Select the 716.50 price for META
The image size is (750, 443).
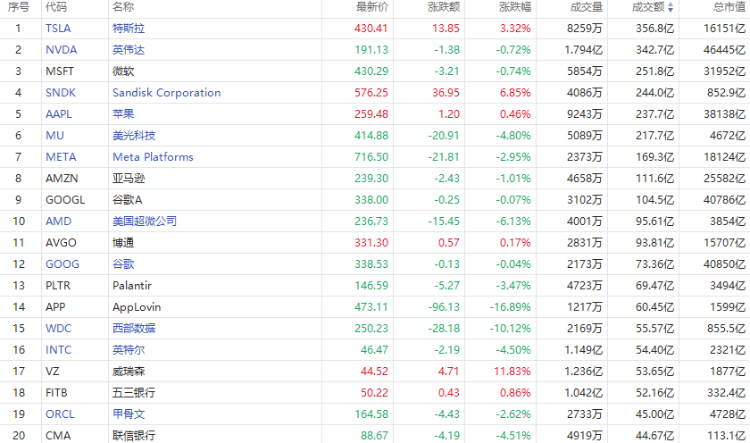(371, 157)
